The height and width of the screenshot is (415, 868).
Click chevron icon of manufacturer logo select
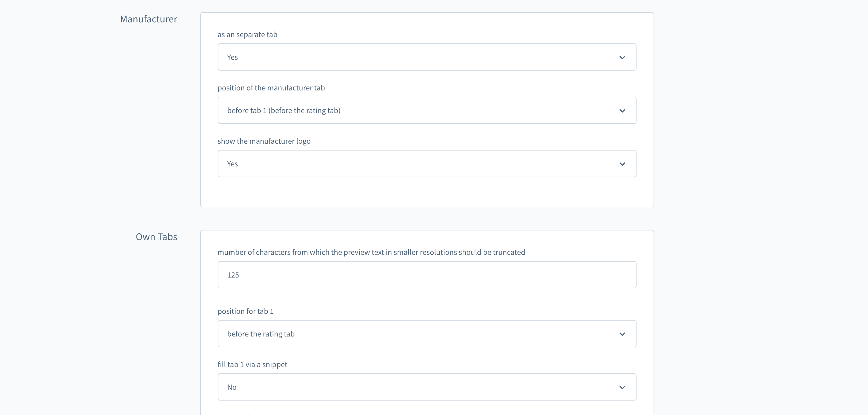(x=622, y=164)
